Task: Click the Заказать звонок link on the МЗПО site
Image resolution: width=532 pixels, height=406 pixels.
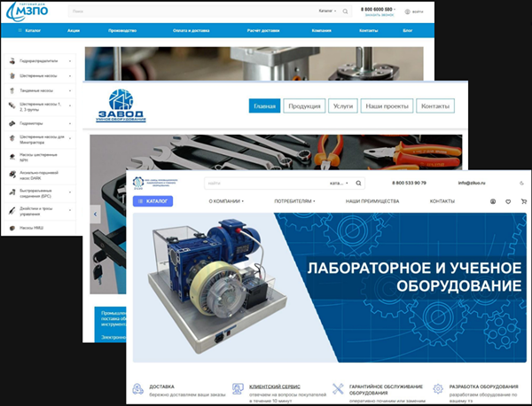Action: 379,15
